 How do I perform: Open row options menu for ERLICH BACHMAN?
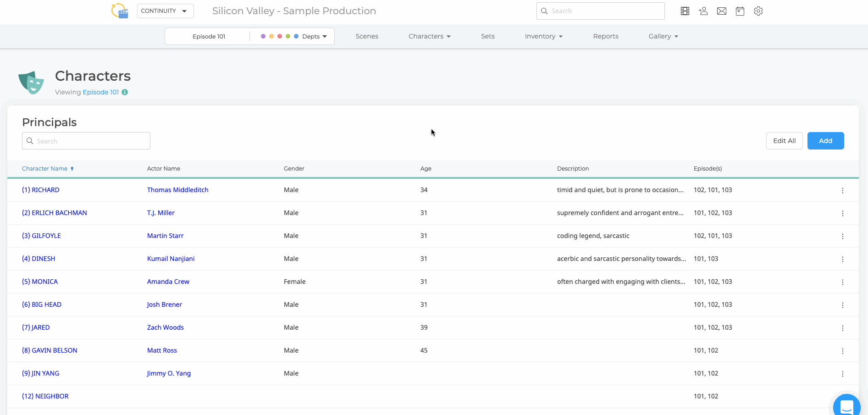click(x=843, y=213)
